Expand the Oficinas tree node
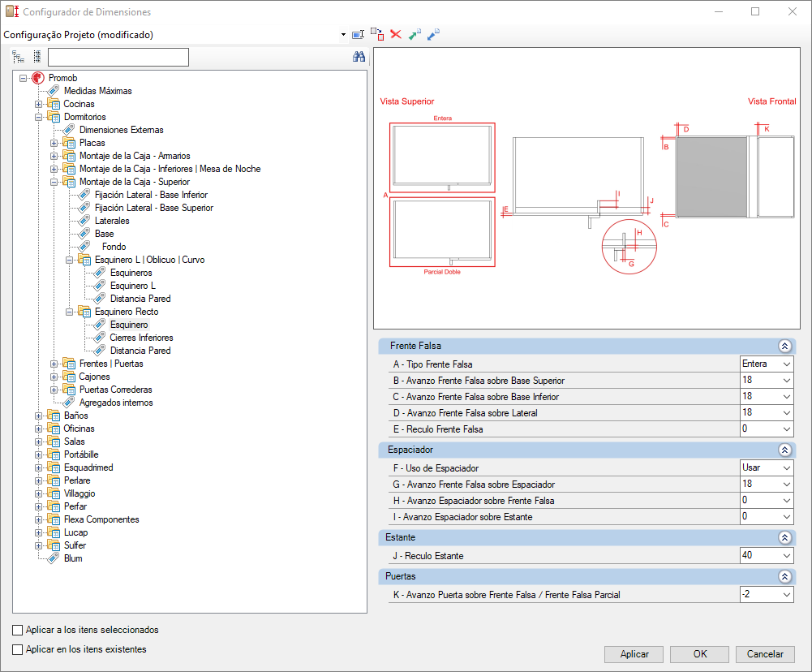This screenshot has height=672, width=812. point(38,429)
